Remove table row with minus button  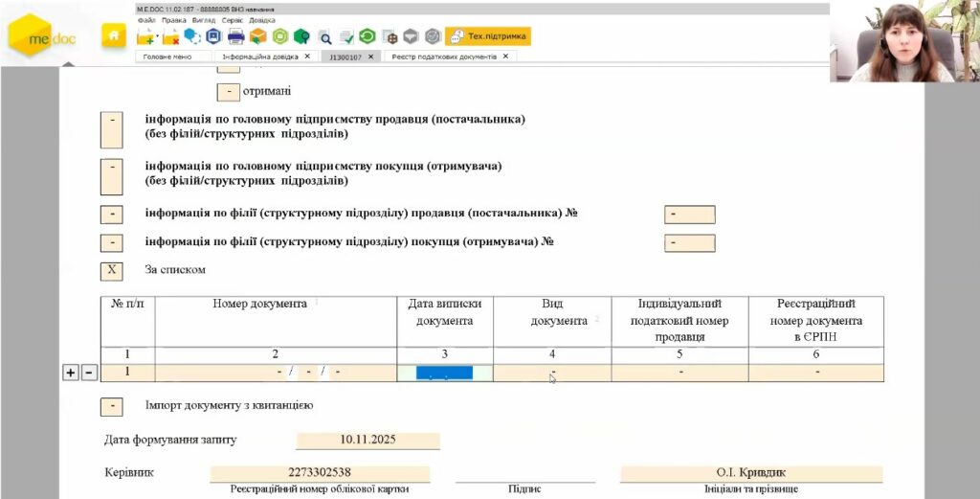[x=89, y=373]
